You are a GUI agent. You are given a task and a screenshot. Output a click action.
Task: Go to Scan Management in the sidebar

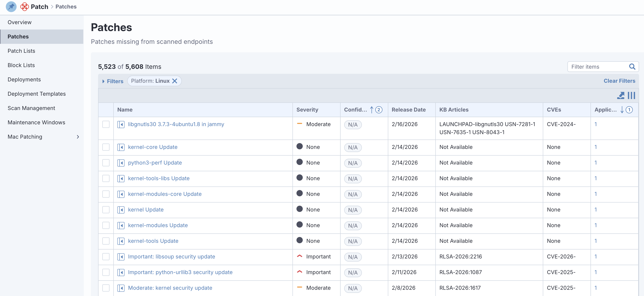(32, 108)
